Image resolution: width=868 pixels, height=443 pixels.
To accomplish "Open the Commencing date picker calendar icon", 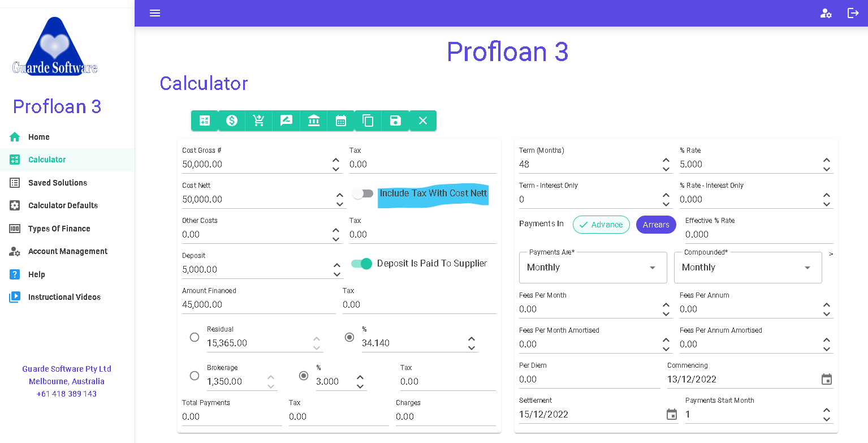I will click(827, 379).
